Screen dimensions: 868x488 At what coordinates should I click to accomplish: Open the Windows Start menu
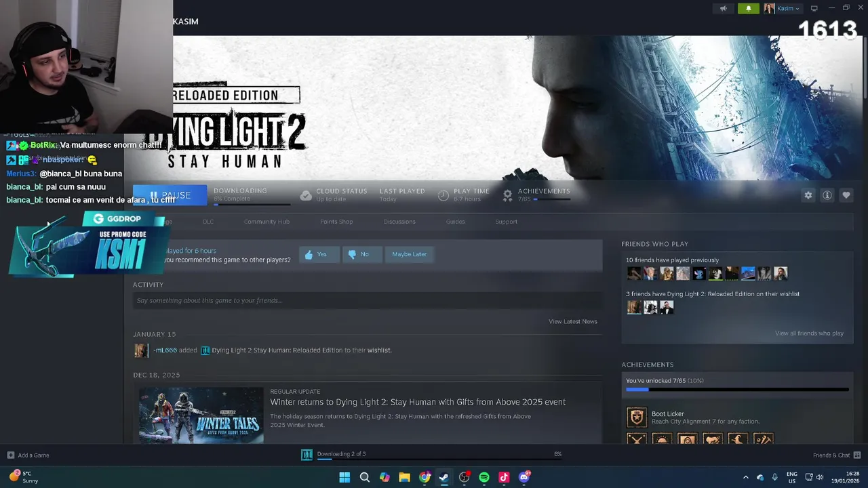pos(344,477)
